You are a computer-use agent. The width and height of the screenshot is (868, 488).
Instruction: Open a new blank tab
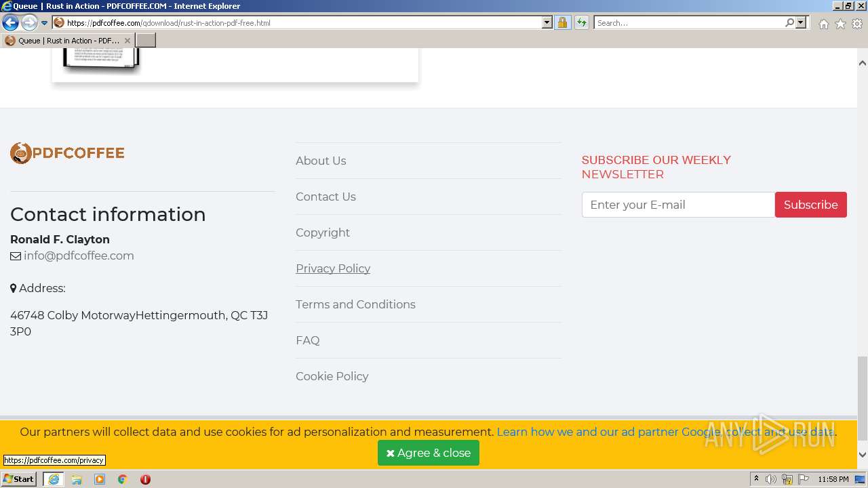point(146,41)
